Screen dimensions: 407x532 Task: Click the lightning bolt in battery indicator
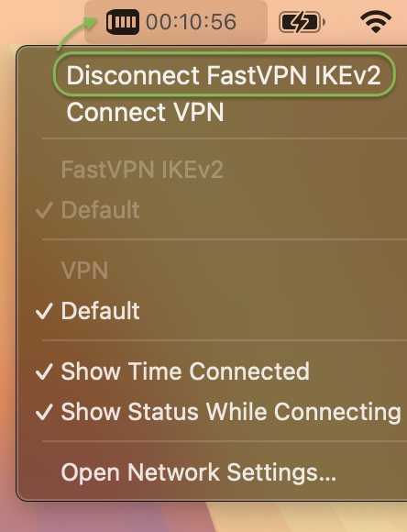click(300, 22)
